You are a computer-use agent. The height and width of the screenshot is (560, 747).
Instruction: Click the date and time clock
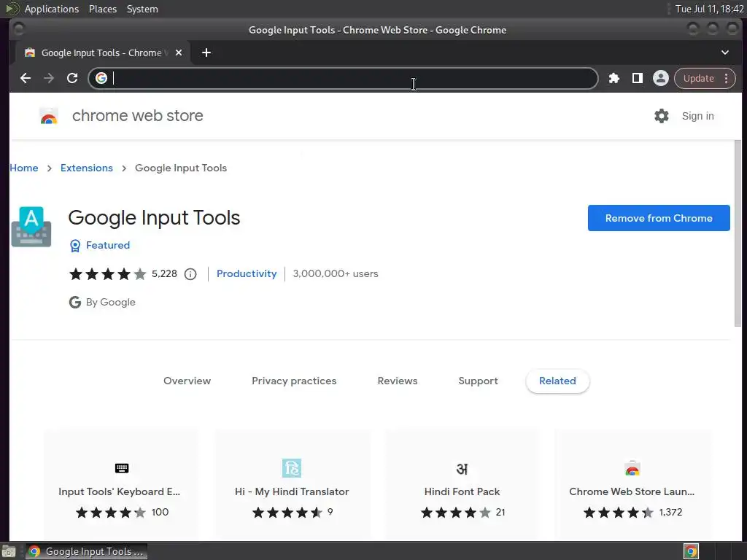tap(709, 9)
